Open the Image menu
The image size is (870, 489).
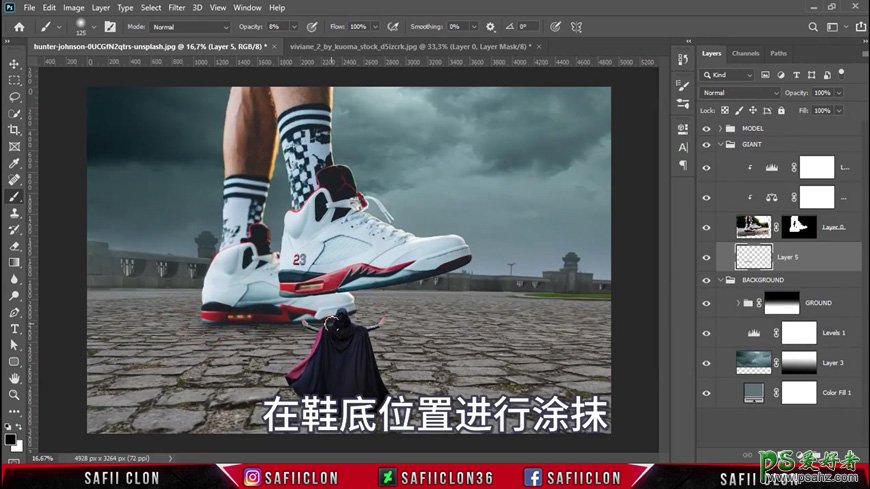click(x=73, y=8)
